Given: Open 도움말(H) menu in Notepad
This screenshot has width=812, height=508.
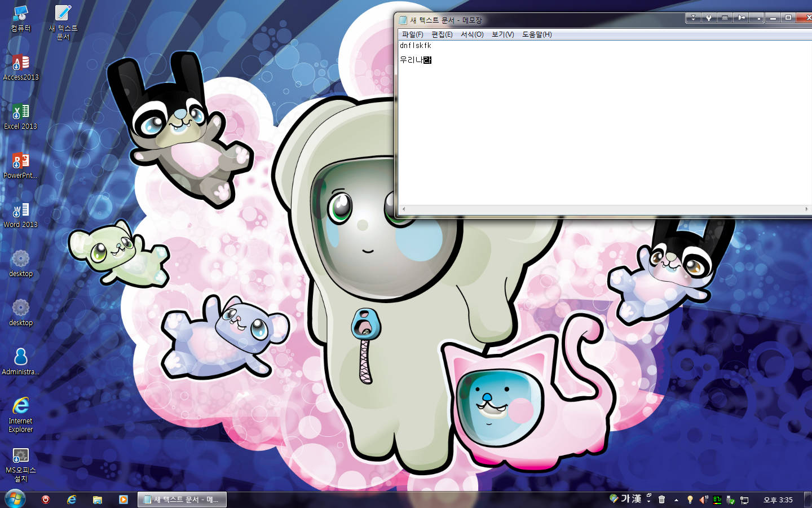Looking at the screenshot, I should (537, 34).
